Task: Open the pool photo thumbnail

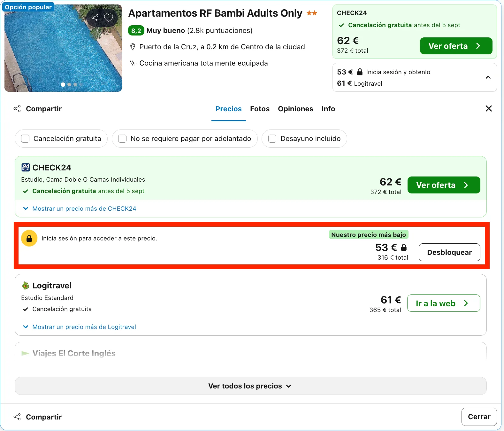Action: tap(63, 48)
